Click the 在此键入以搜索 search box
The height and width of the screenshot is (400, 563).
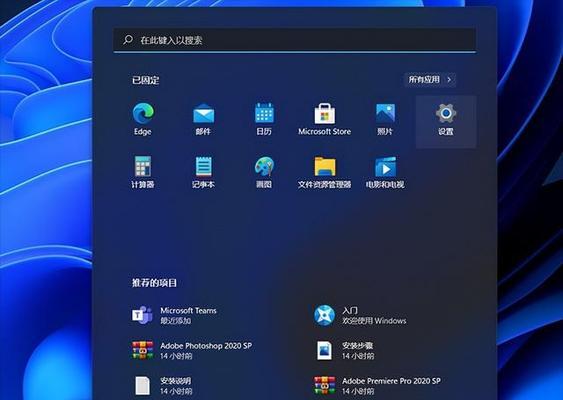(295, 40)
